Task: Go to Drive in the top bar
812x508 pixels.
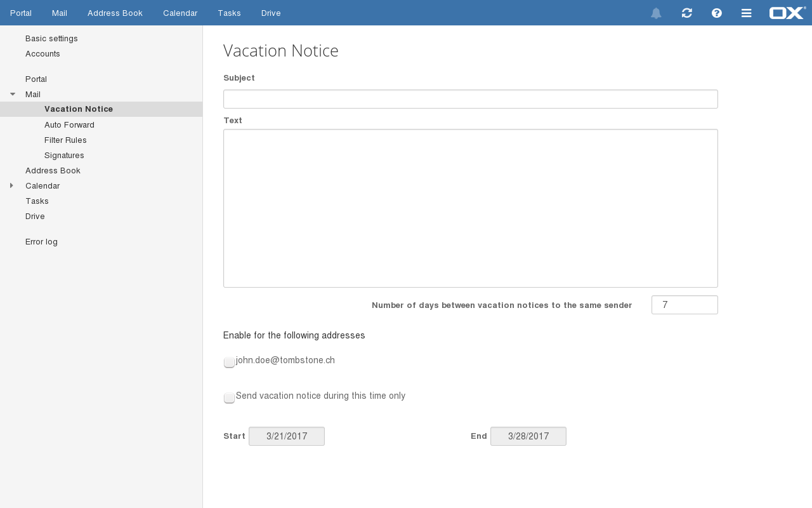Action: 271,13
